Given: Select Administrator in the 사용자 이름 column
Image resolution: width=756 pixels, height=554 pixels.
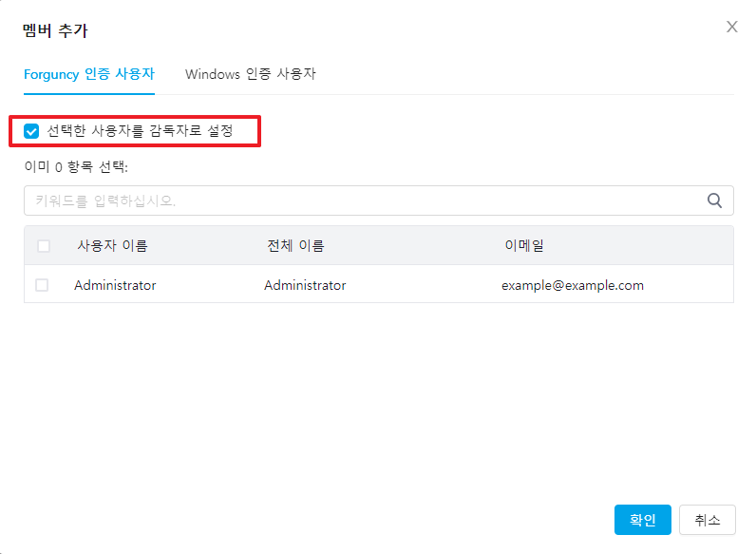Looking at the screenshot, I should [115, 285].
